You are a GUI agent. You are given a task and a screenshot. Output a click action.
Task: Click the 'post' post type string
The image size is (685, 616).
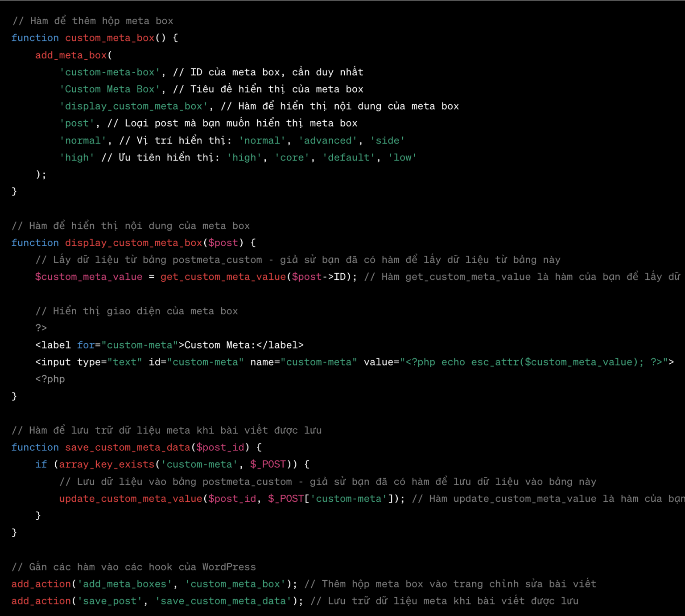tap(77, 123)
